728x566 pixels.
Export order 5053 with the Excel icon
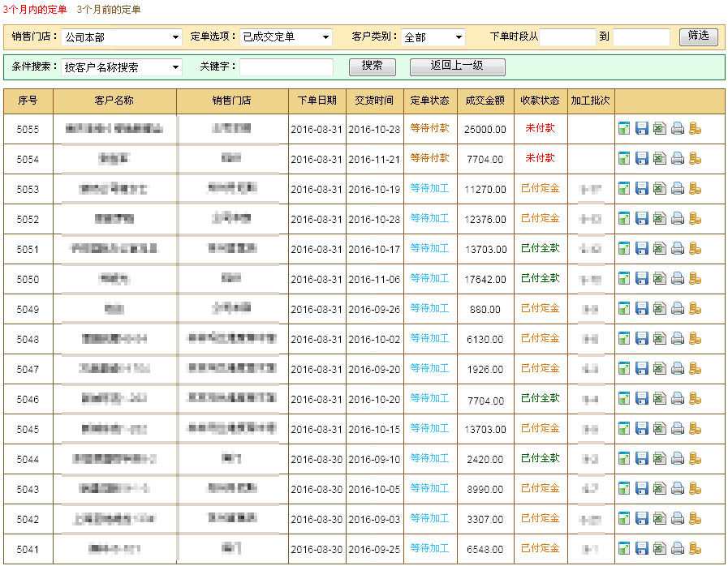pos(659,188)
